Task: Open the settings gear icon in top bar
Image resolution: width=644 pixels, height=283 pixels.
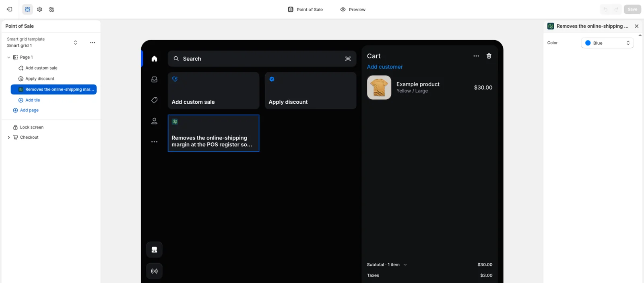Action: coord(39,9)
